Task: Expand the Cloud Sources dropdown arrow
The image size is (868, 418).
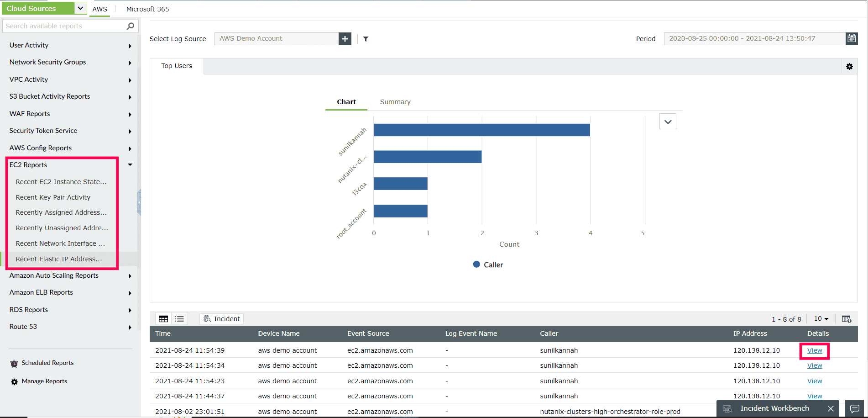Action: [79, 8]
